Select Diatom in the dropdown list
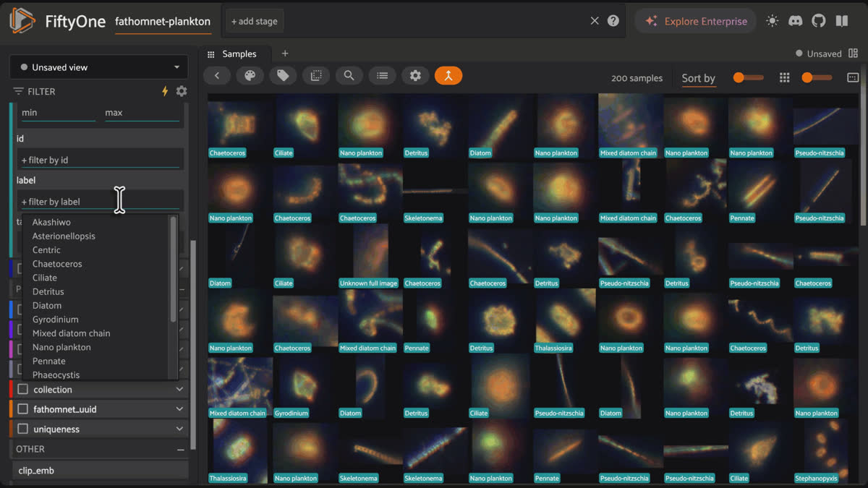This screenshot has width=868, height=488. [x=47, y=305]
